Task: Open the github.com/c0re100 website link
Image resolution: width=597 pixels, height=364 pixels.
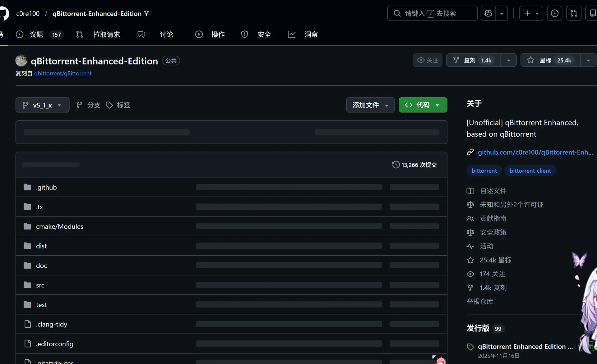Action: [x=535, y=152]
